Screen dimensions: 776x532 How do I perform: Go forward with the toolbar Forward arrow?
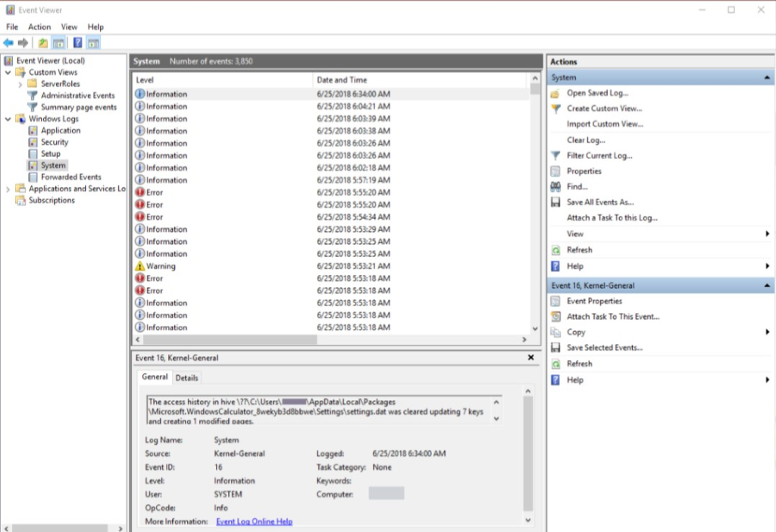point(23,43)
